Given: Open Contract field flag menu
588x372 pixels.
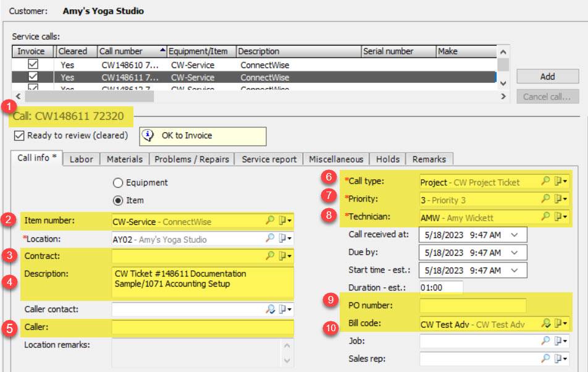Looking at the screenshot, I should click(x=285, y=256).
